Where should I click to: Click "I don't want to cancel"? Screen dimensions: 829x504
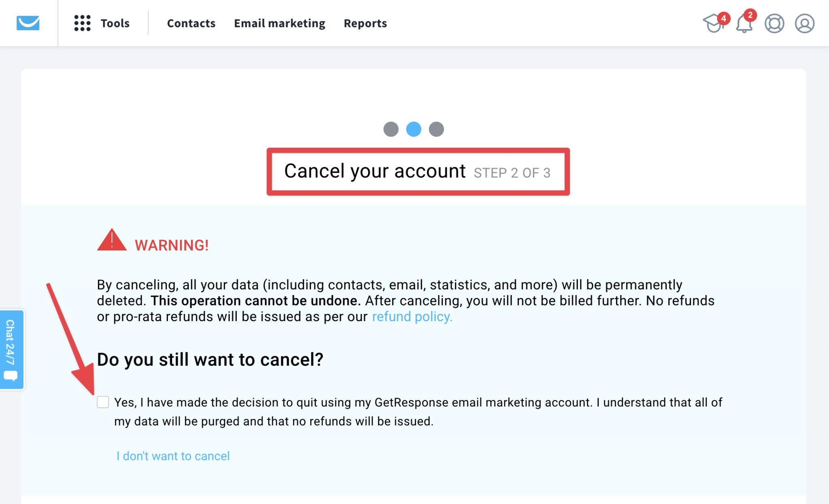coord(173,456)
